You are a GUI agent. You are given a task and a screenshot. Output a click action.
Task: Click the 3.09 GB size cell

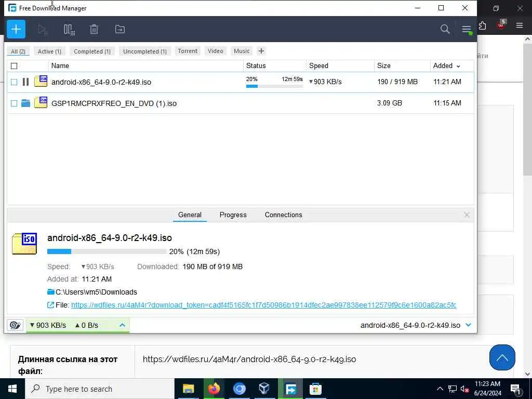click(390, 103)
